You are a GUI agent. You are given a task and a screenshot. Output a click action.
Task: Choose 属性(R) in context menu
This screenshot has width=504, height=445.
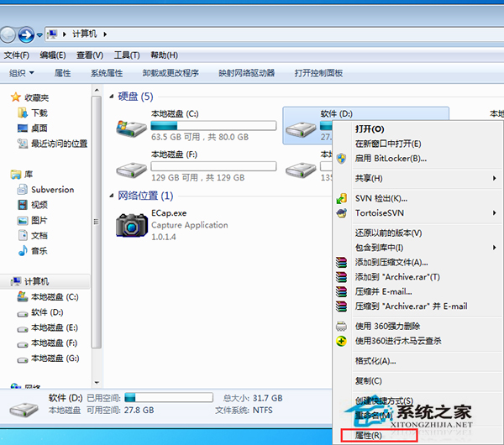point(369,436)
